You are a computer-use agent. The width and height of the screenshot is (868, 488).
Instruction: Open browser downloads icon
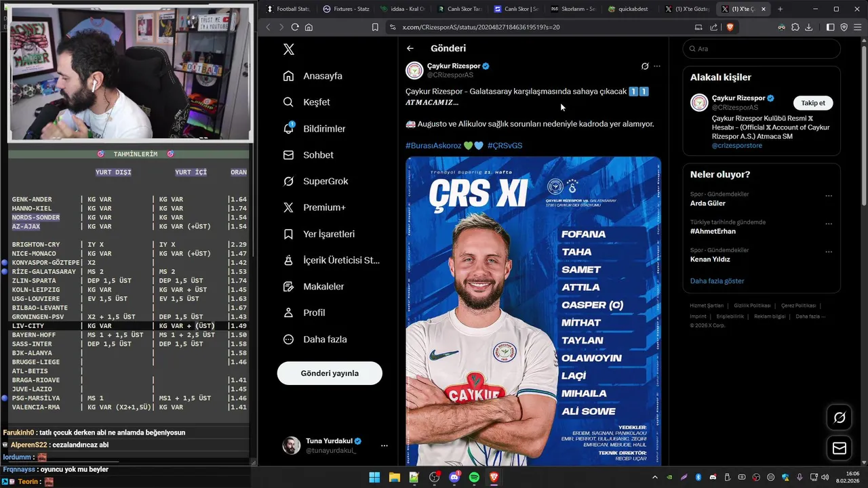coord(808,27)
